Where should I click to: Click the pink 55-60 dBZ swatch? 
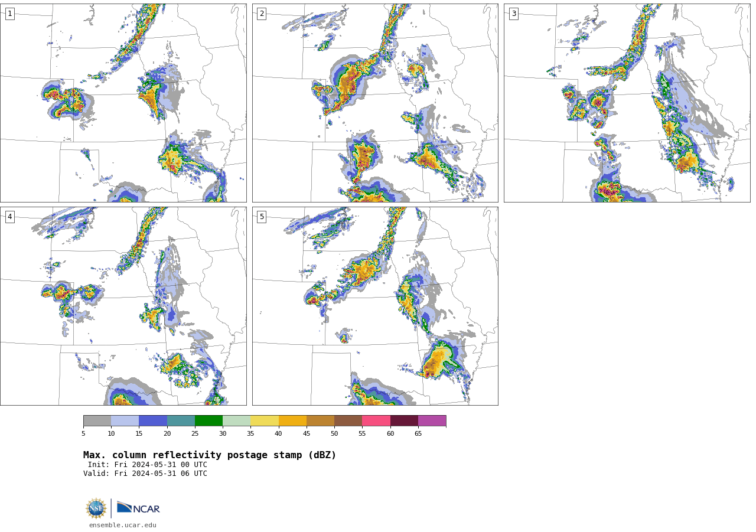pyautogui.click(x=376, y=421)
